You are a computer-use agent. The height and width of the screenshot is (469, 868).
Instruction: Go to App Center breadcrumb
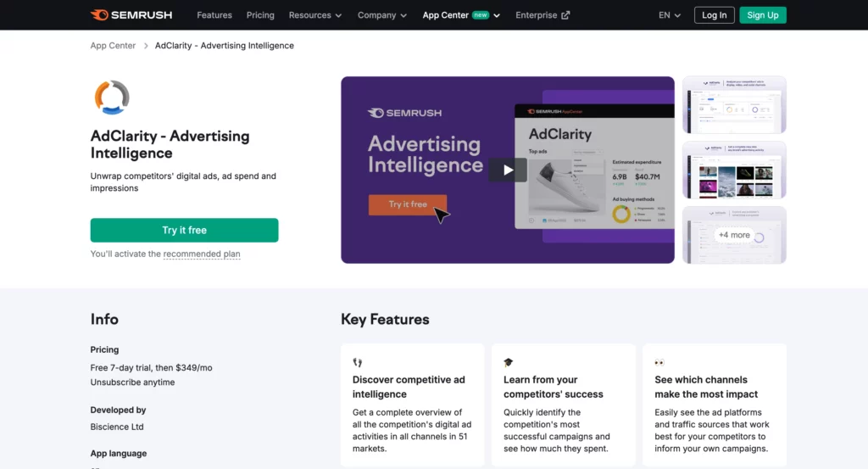coord(113,46)
